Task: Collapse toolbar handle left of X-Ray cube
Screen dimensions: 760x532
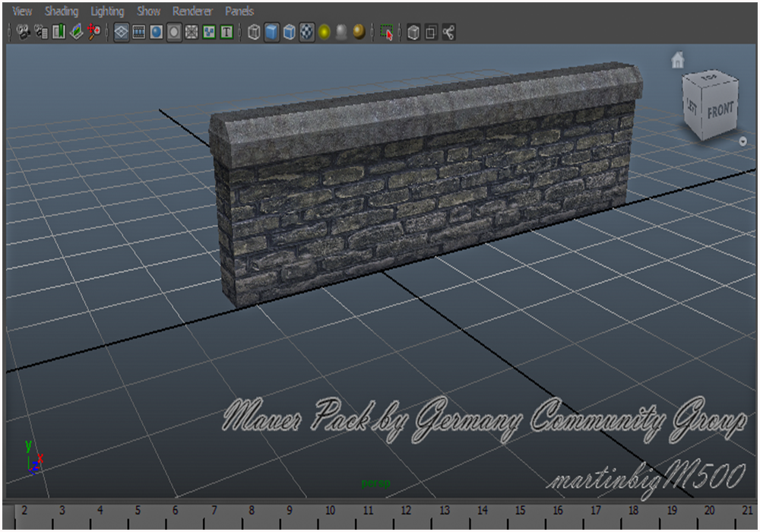Action: tap(400, 33)
